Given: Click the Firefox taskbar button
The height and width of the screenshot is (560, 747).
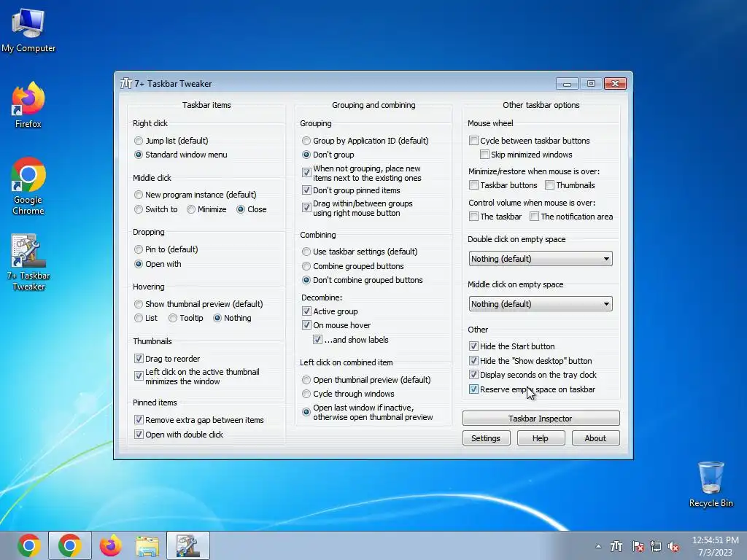Looking at the screenshot, I should [110, 545].
